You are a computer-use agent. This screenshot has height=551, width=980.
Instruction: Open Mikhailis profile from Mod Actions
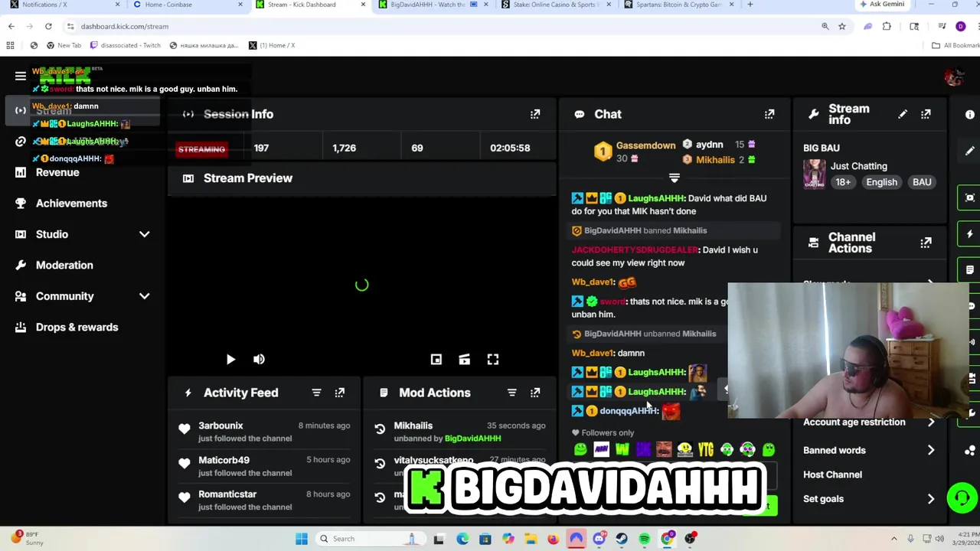point(413,425)
